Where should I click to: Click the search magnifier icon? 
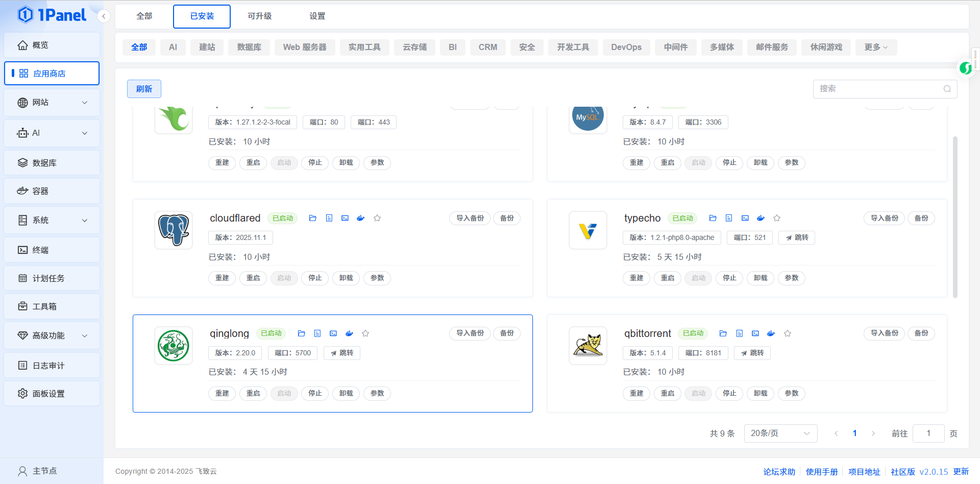pyautogui.click(x=947, y=89)
